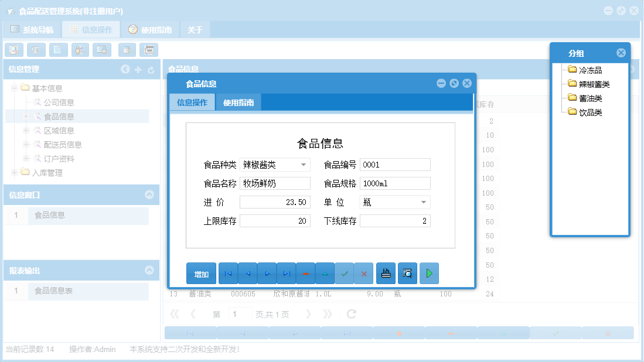Delete record with red minus in dialog

tap(306, 274)
